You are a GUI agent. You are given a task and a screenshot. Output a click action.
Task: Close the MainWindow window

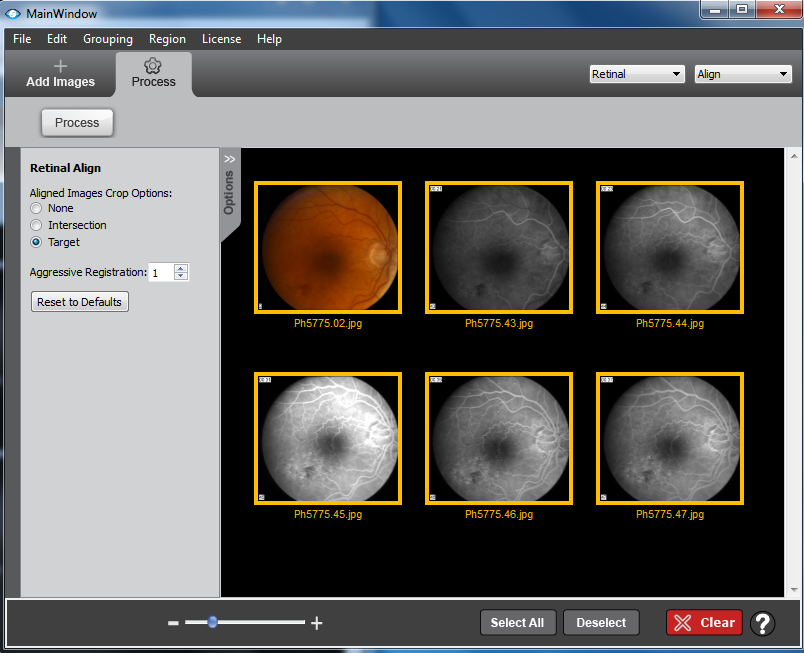[x=779, y=9]
